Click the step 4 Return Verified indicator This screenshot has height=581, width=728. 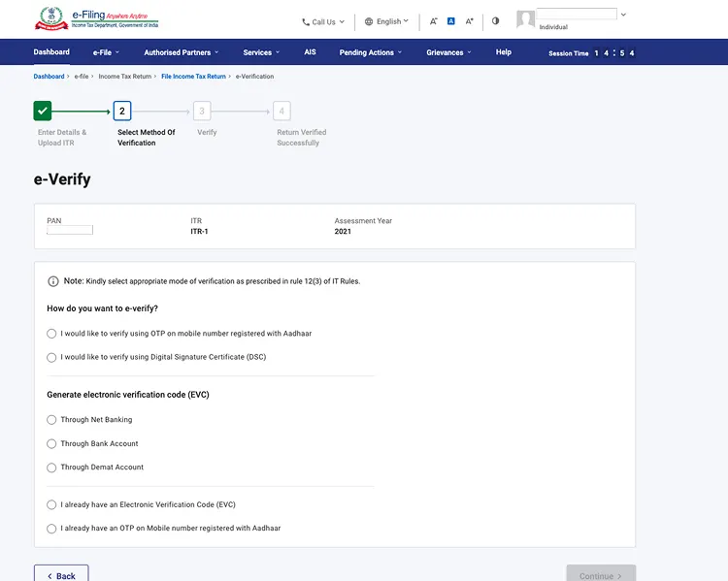coord(281,111)
